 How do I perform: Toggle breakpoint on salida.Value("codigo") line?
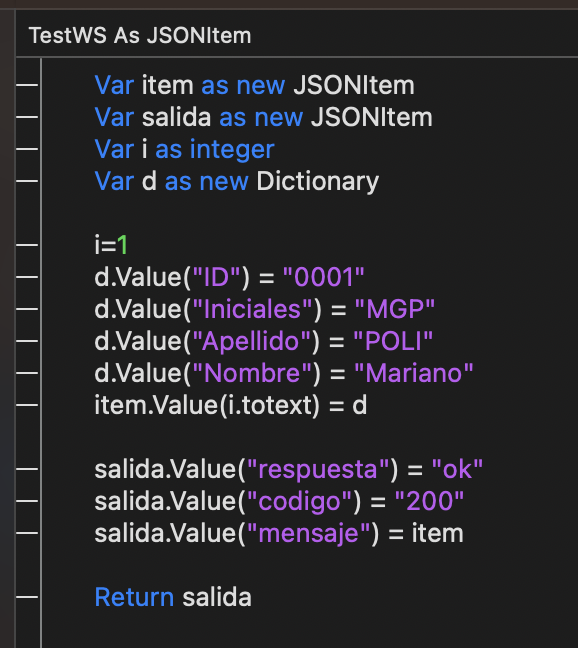[x=27, y=501]
